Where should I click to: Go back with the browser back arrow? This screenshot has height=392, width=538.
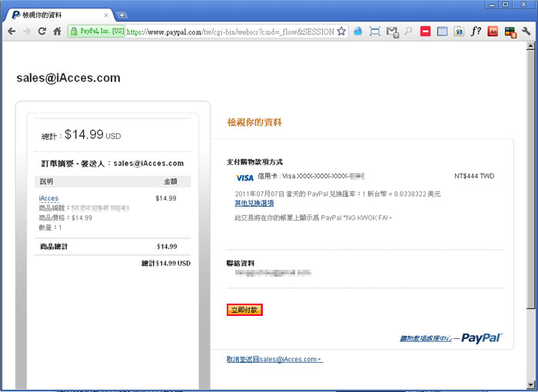click(x=12, y=32)
